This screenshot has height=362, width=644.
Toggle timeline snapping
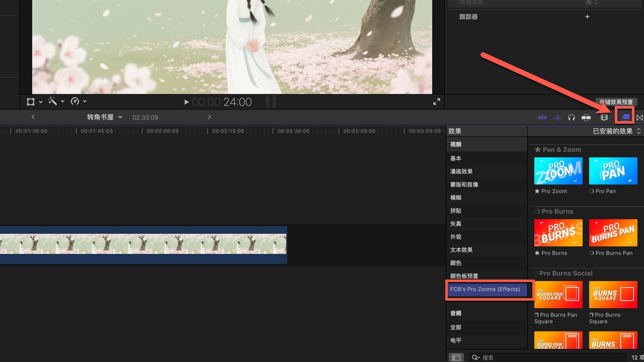point(586,118)
